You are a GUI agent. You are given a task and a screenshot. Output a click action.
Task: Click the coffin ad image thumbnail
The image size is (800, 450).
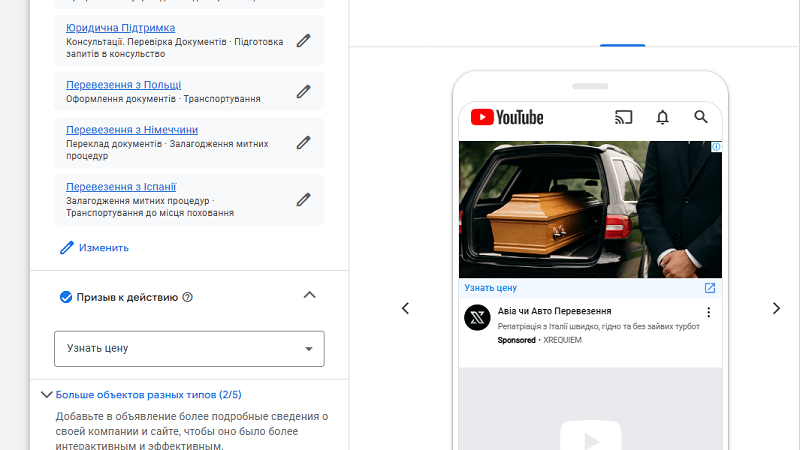[x=590, y=210]
